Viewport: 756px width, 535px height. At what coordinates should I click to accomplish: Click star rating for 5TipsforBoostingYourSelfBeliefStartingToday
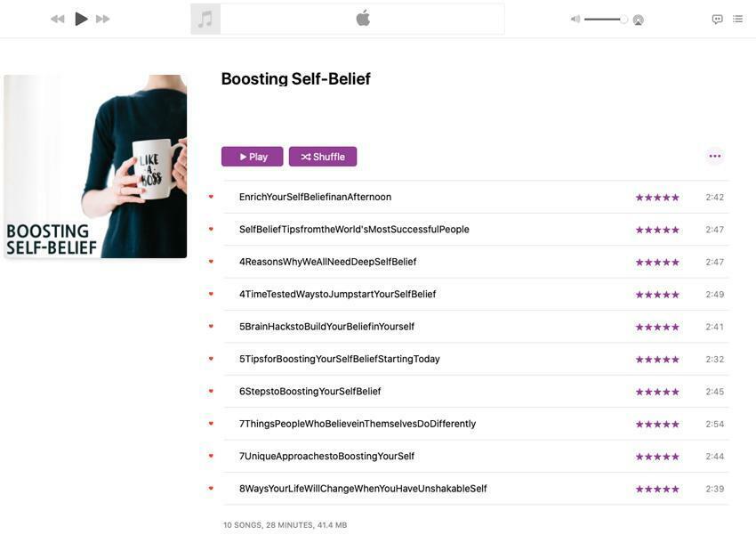point(657,360)
